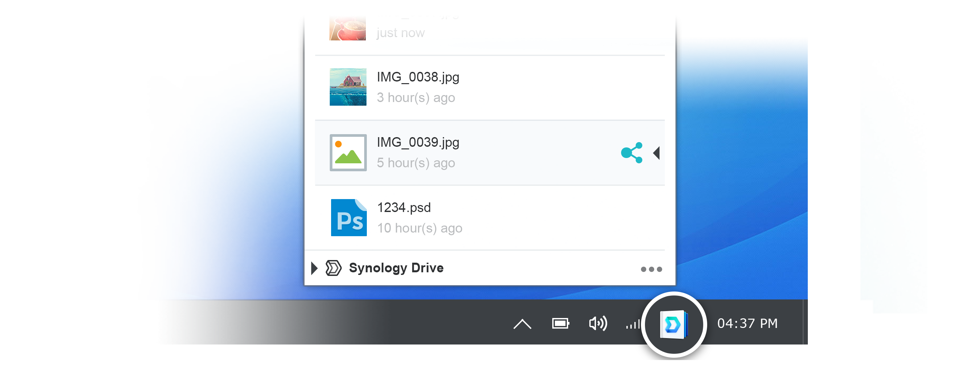Click the left-pointing arrow on the IMG_0039.jpg row

(656, 153)
